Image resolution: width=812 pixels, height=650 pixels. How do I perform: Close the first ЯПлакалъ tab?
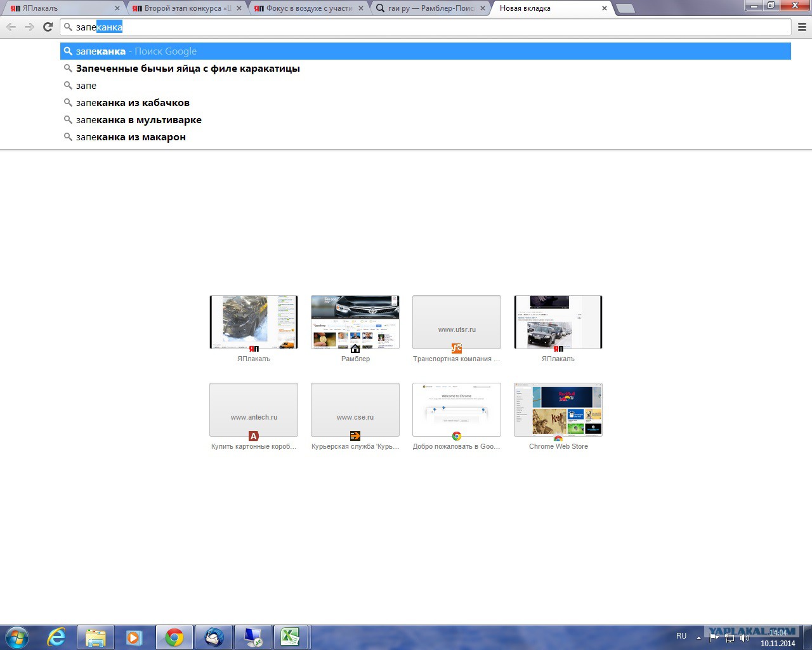117,8
